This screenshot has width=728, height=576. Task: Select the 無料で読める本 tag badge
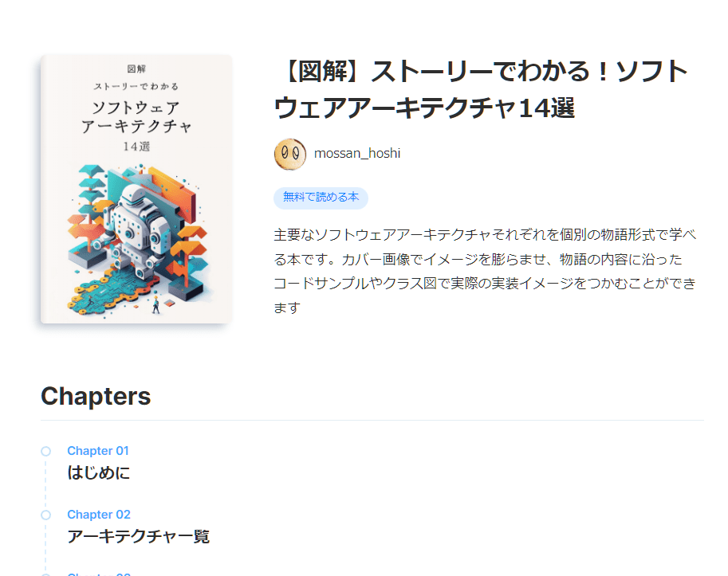click(321, 198)
